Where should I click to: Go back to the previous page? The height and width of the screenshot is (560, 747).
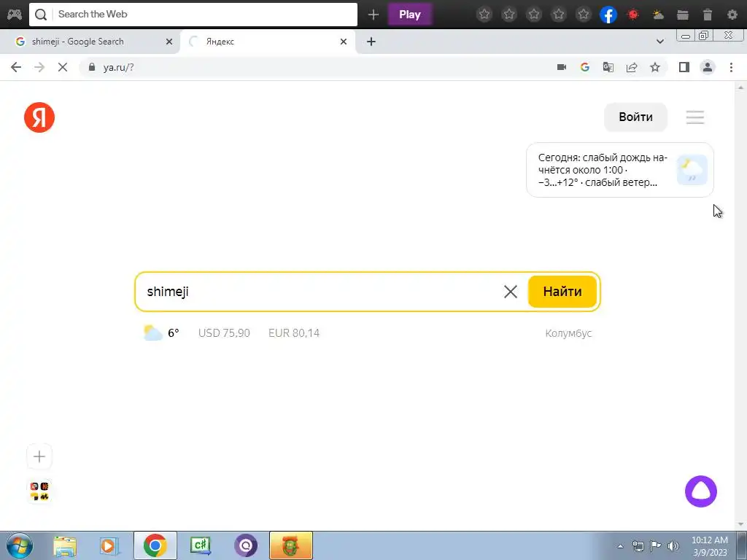[16, 67]
